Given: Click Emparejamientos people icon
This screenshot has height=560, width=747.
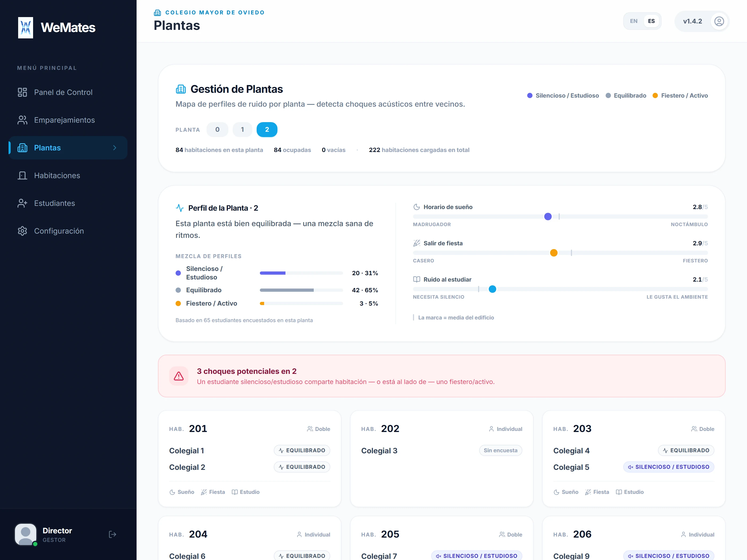Looking at the screenshot, I should point(22,120).
